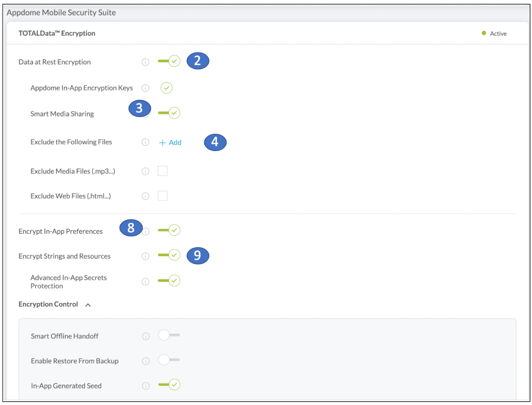
Task: Click Appdome In-App Encryption Keys checkmark
Action: [166, 88]
